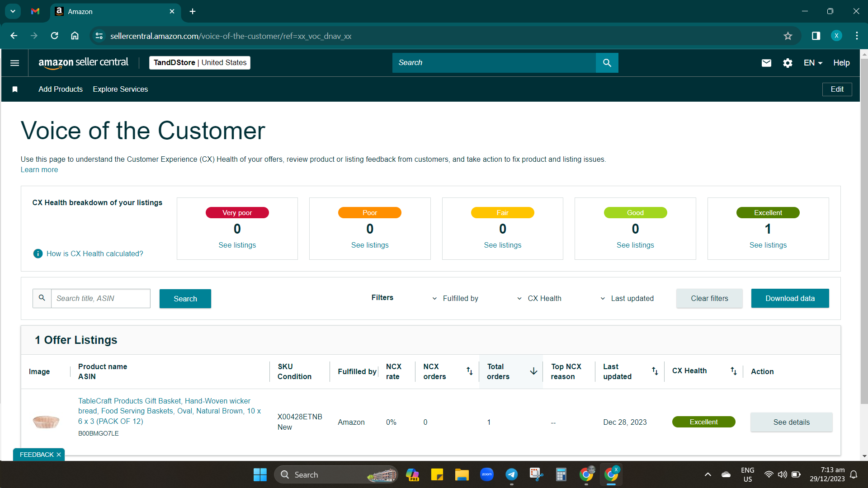Open Sticky Notes from the taskbar
The width and height of the screenshot is (868, 488).
tap(437, 475)
